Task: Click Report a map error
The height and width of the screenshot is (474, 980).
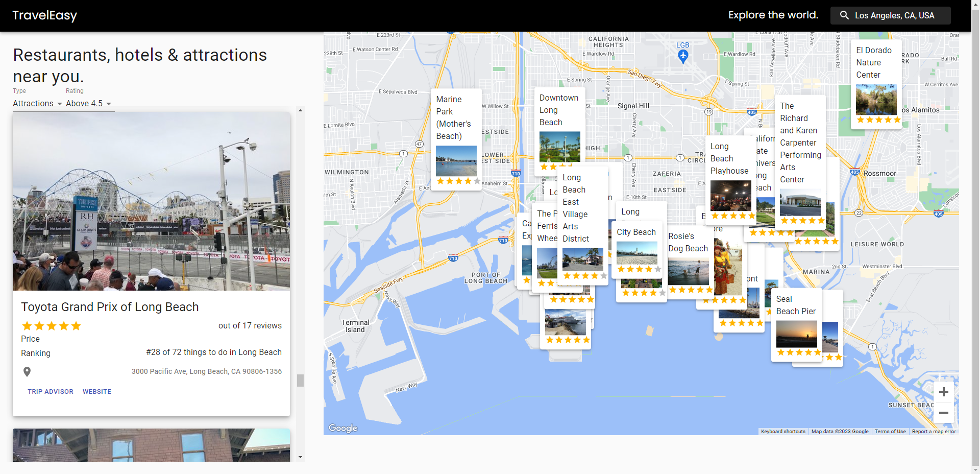Action: [x=935, y=431]
